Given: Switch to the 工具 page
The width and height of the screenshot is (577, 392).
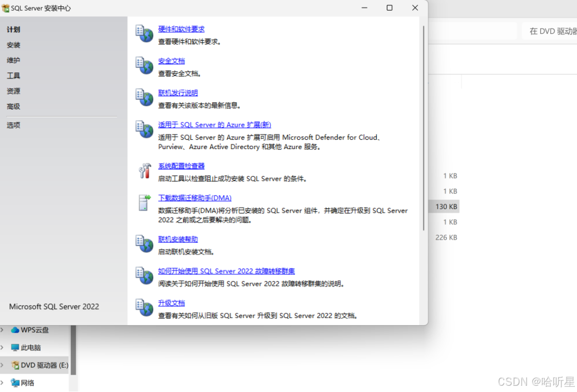Looking at the screenshot, I should coord(13,76).
